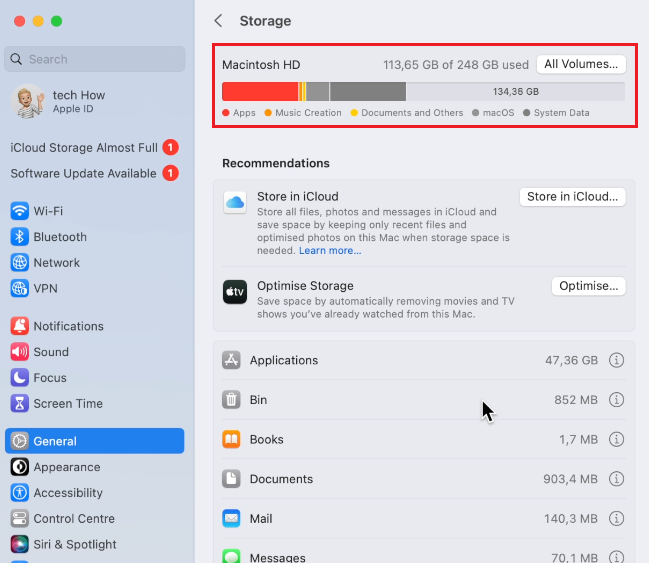Open the Learn more... link
Screen dimensions: 649x563
[x=330, y=250]
